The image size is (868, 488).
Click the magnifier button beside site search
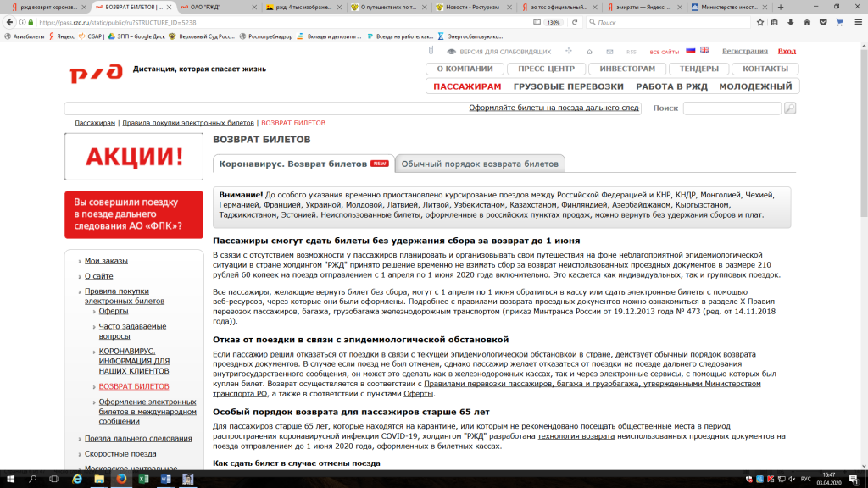pyautogui.click(x=790, y=108)
